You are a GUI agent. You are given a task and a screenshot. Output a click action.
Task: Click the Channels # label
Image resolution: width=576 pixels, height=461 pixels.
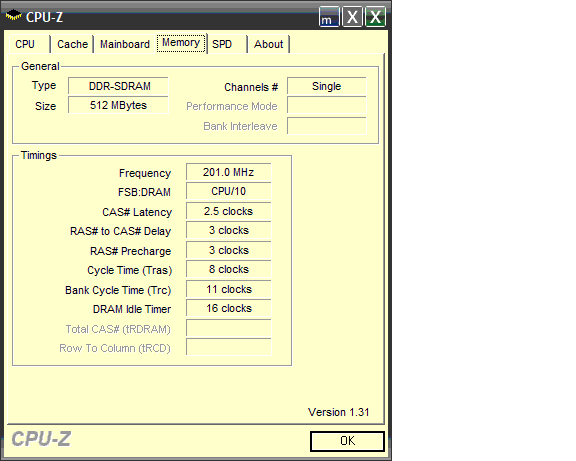pyautogui.click(x=251, y=87)
